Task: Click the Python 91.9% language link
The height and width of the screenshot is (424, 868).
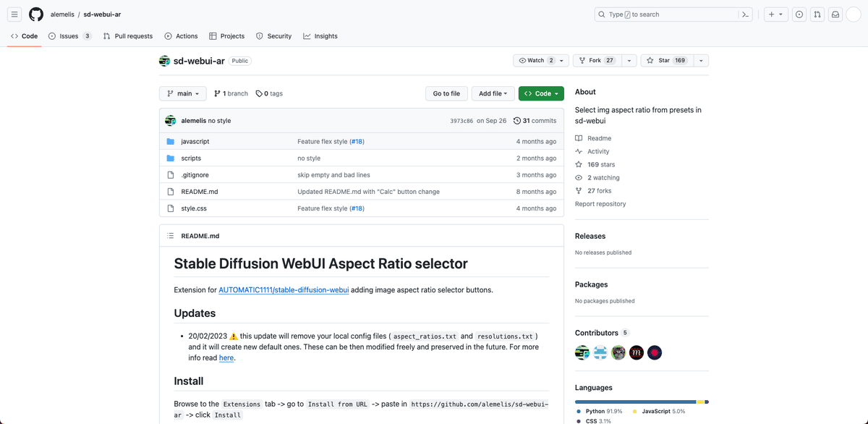Action: click(x=599, y=411)
